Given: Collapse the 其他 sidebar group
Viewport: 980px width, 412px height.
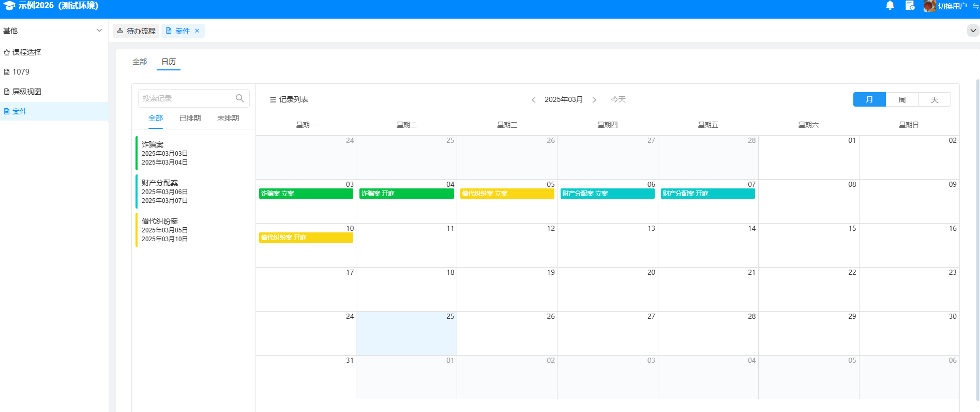Looking at the screenshot, I should tap(99, 31).
